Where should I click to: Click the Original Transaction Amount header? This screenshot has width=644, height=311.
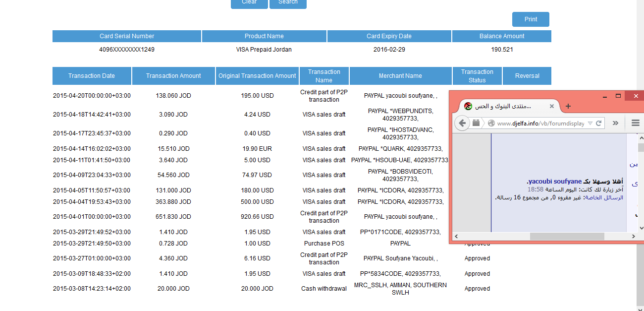pos(257,76)
